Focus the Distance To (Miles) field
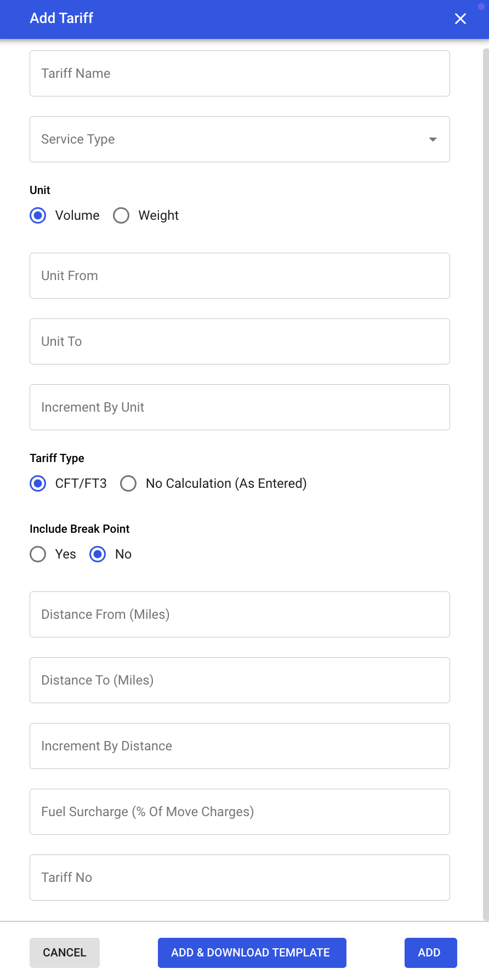Screen dimensions: 489x980 (x=240, y=680)
